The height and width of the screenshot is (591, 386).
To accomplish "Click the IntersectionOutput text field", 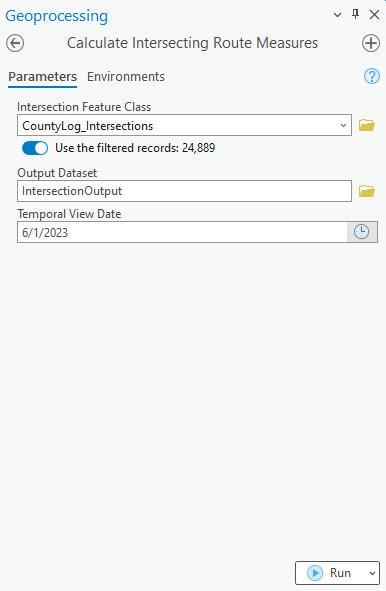I will point(184,191).
